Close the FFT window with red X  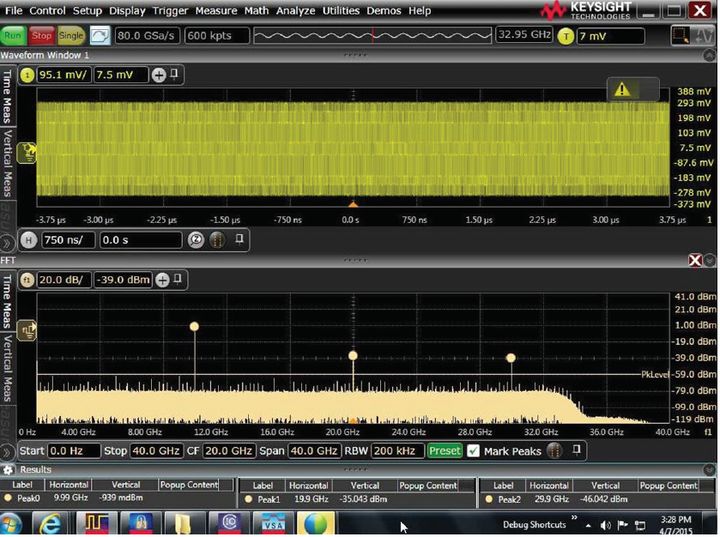[696, 260]
